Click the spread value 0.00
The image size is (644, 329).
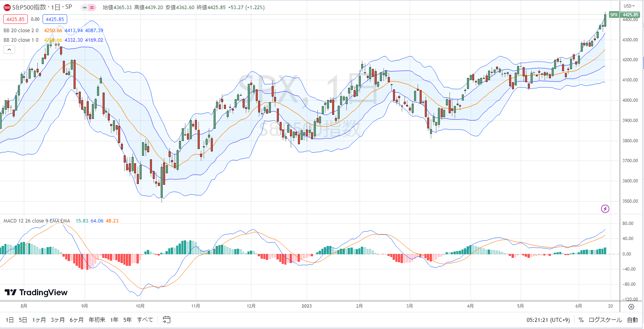pyautogui.click(x=35, y=19)
